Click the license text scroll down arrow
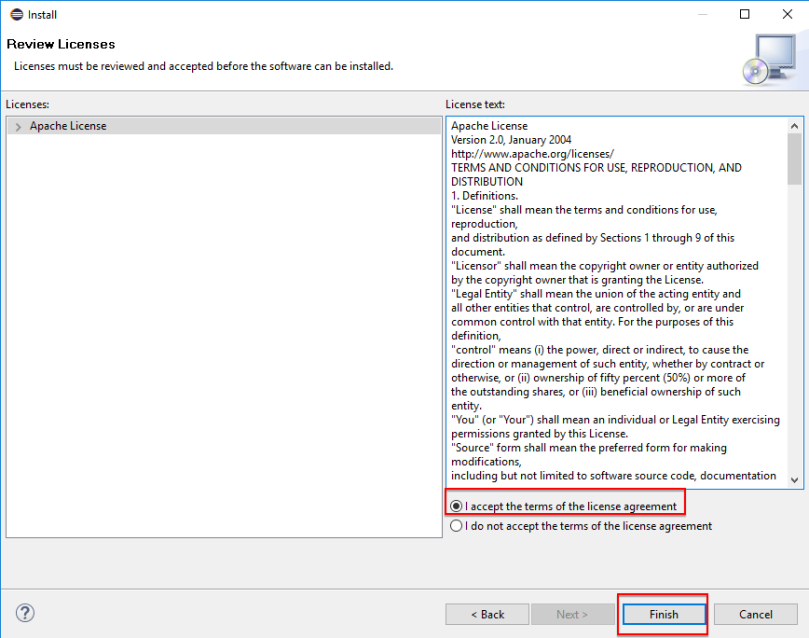809x638 pixels. click(x=795, y=480)
